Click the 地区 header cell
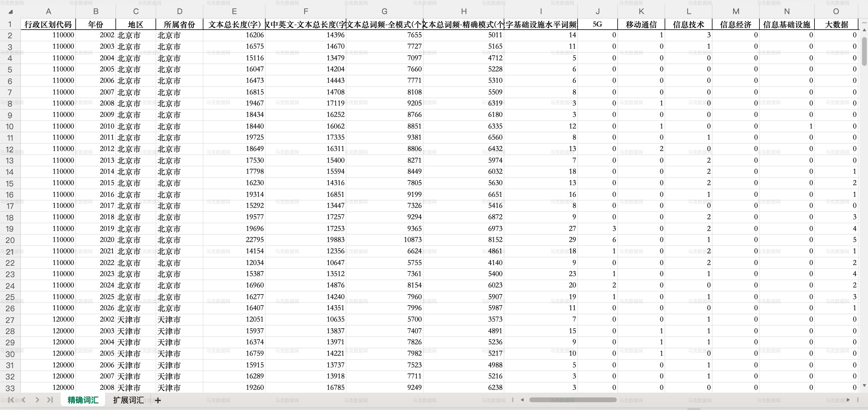 (136, 24)
